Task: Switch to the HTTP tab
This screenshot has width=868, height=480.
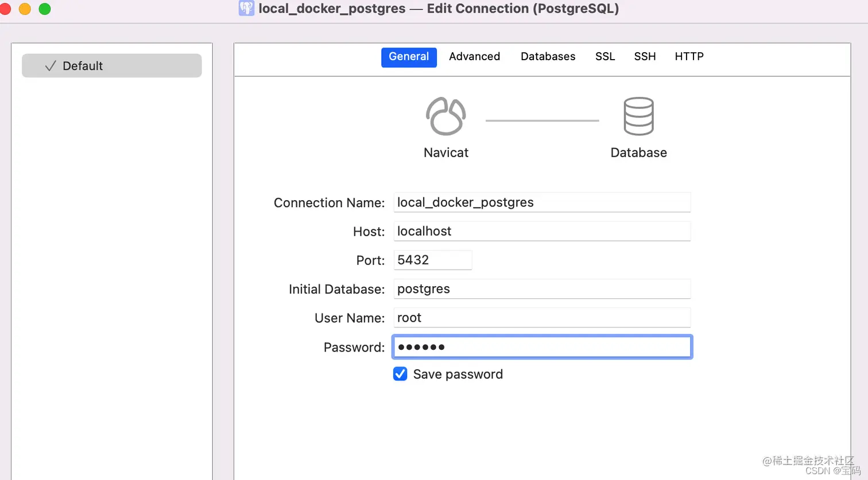Action: click(689, 56)
